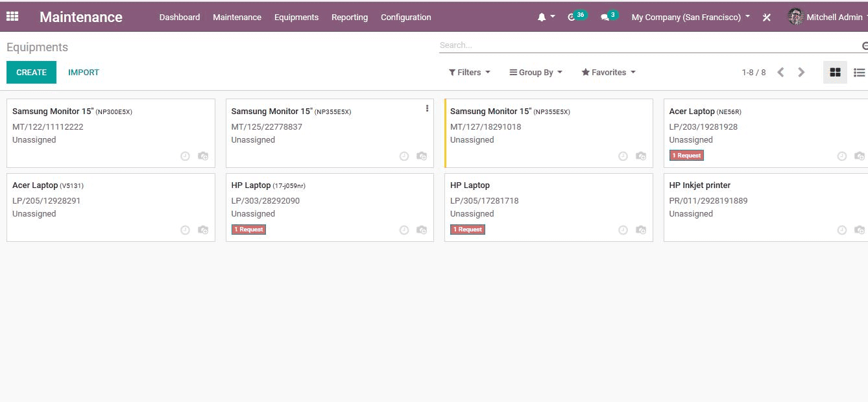Open the apps grid menu icon
Image resolution: width=868 pixels, height=402 pixels.
[12, 17]
